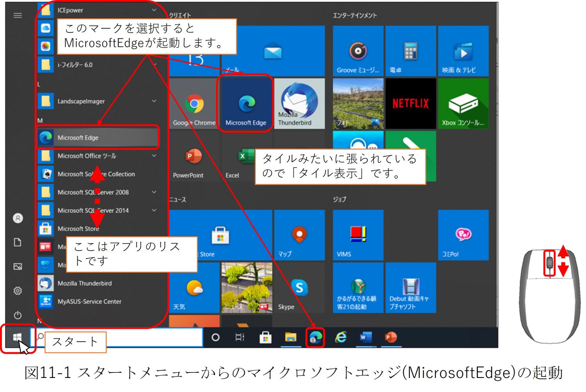The width and height of the screenshot is (586, 392).
Task: Open the Xbox コンソール tile
Action: pos(463,103)
